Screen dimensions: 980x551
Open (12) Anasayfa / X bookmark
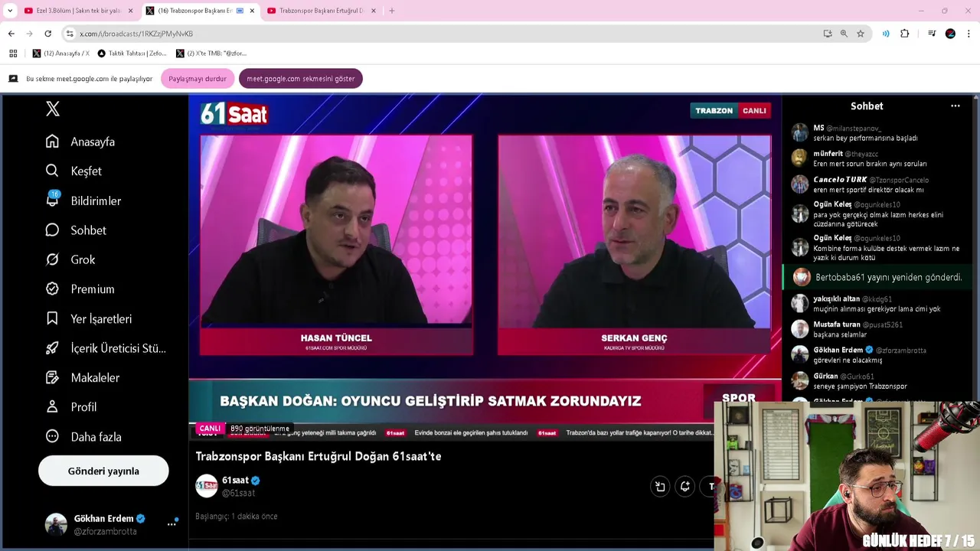pos(61,54)
